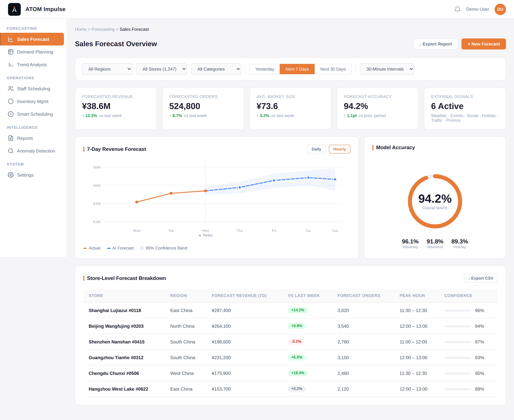Click the Staff Scheduling people icon

tap(11, 89)
